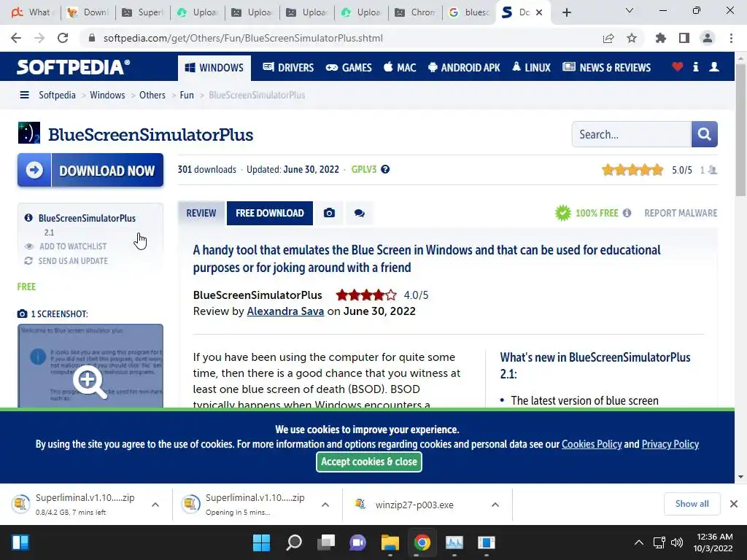Open the LINUX section
Viewport: 747px width, 560px height.
coord(531,68)
